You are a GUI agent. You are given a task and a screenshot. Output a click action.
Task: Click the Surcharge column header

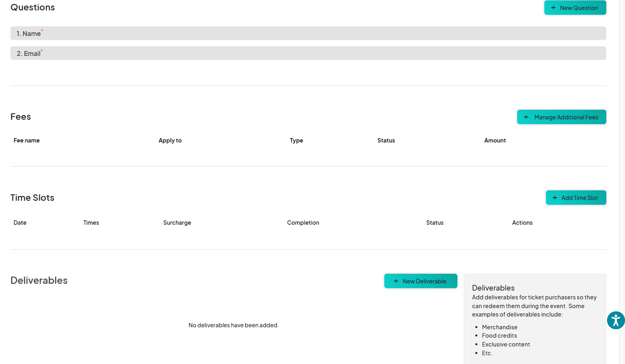pos(177,223)
